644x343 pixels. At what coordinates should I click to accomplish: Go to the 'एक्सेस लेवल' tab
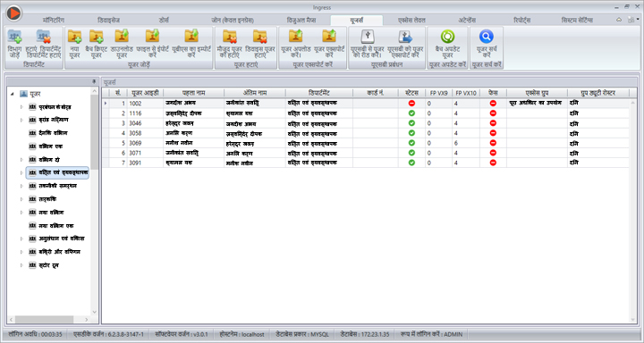pos(411,21)
